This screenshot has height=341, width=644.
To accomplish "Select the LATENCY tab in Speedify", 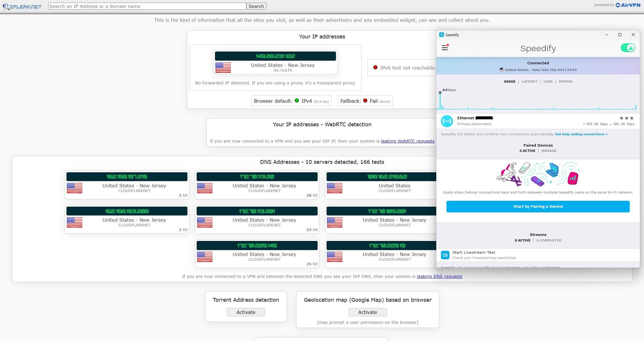I will point(530,81).
